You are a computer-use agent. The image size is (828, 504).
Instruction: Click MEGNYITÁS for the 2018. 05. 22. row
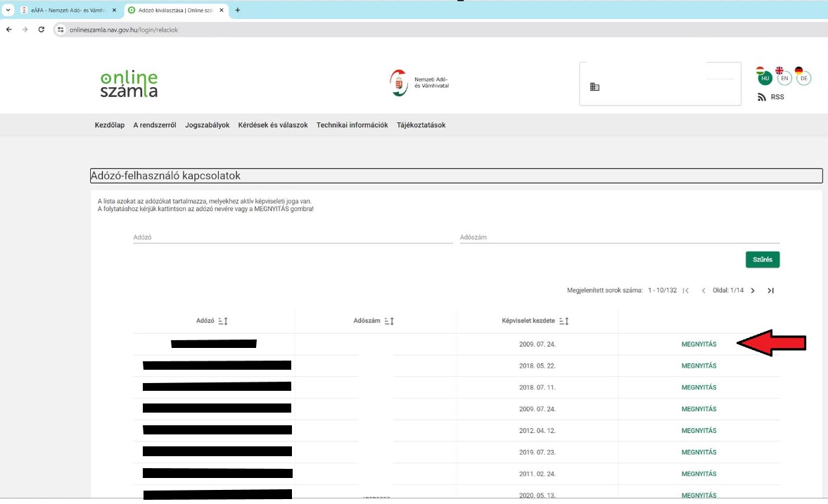coord(699,366)
